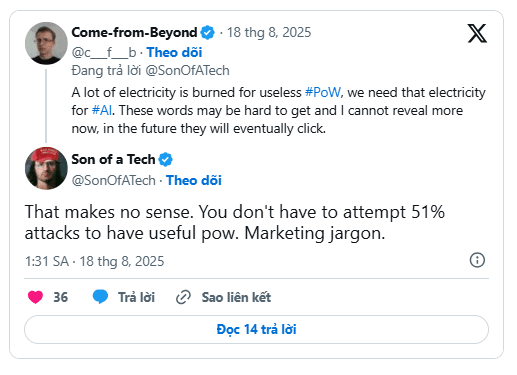The image size is (517, 375).
Task: Open the info circle icon
Action: (477, 260)
